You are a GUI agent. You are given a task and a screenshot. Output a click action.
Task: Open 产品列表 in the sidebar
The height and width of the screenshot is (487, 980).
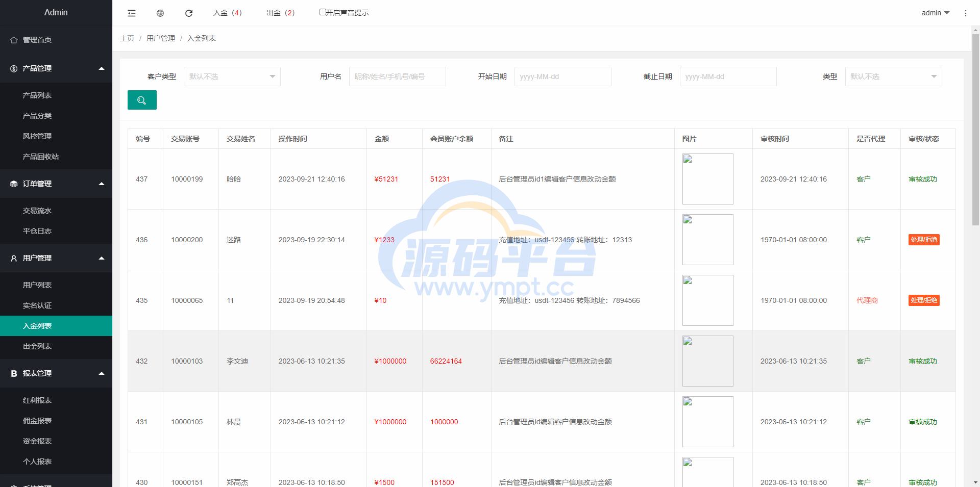[x=56, y=95]
